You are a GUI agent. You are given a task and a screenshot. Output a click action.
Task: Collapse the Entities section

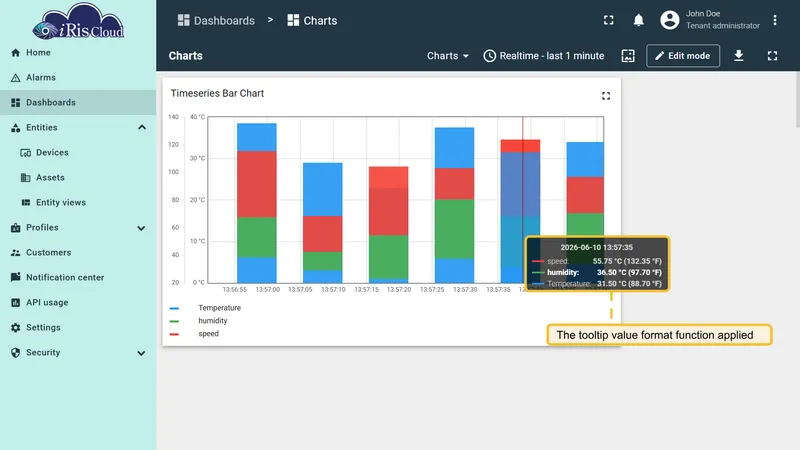point(142,128)
